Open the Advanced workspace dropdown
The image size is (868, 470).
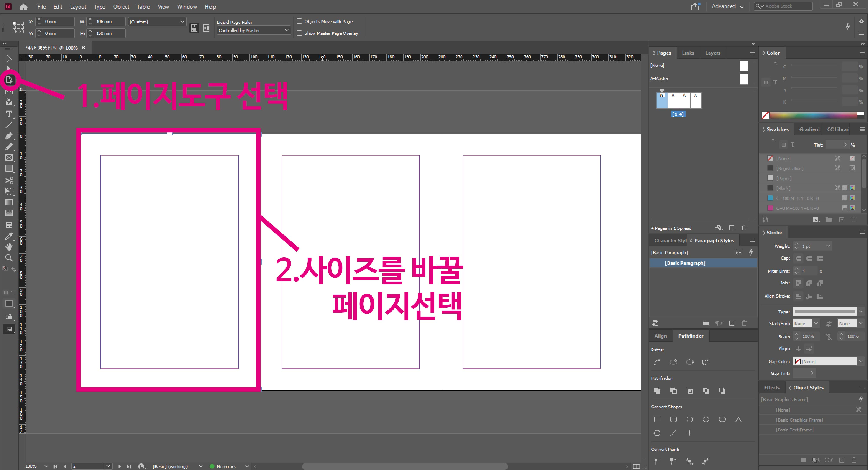(x=727, y=6)
